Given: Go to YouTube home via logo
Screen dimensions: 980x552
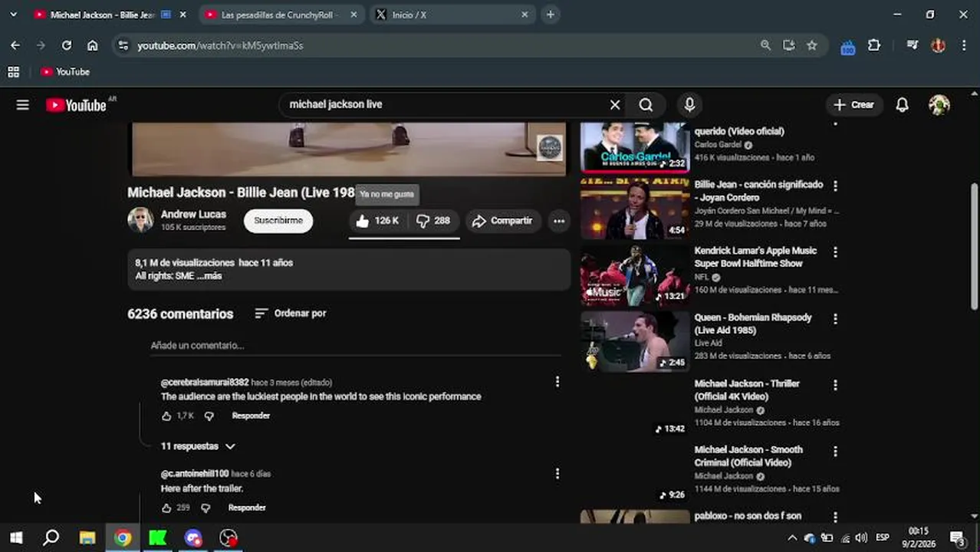Looking at the screenshot, I should pos(76,105).
